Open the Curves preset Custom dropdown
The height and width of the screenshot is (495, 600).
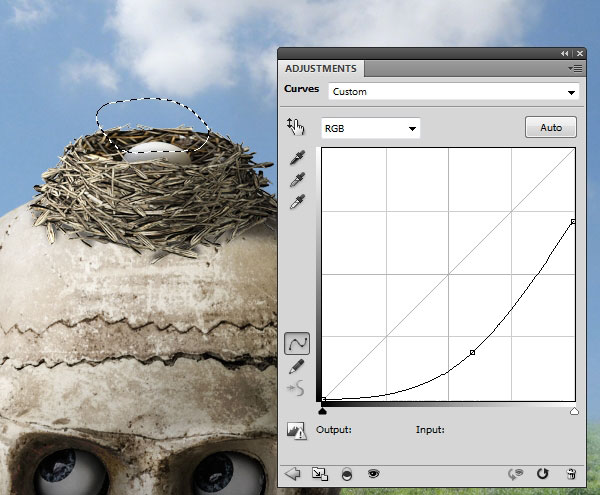(453, 92)
